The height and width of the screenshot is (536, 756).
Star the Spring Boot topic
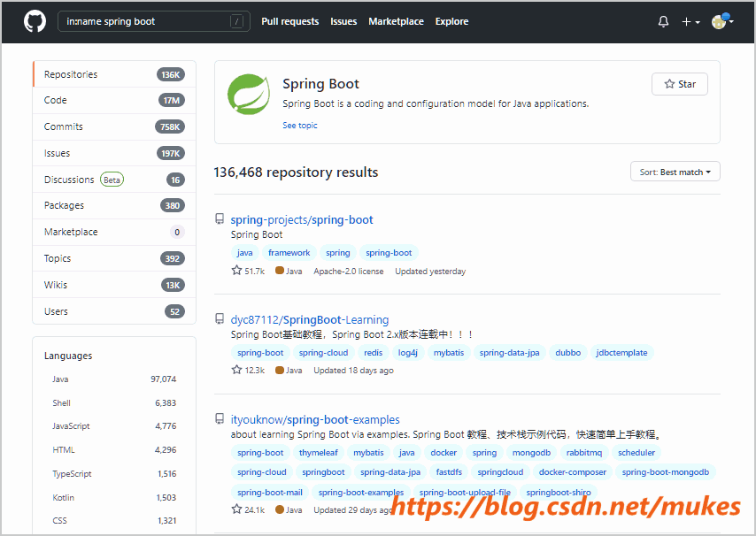679,84
